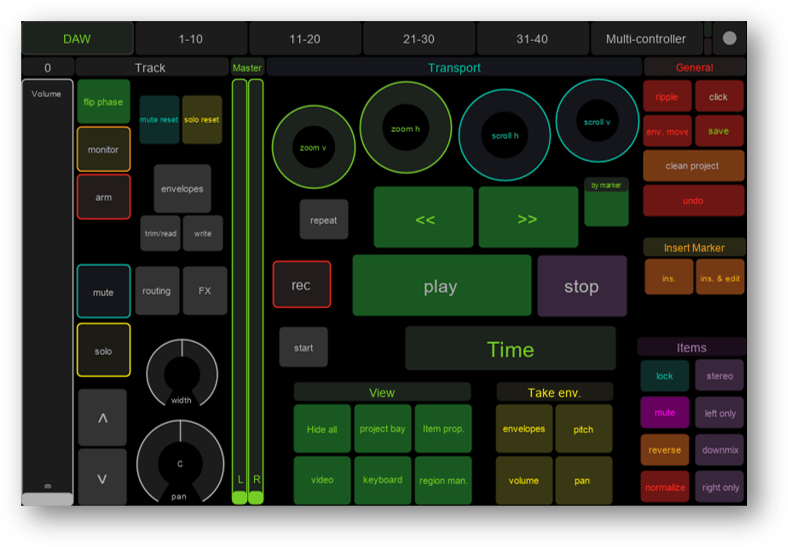Click the round dot button top right
Screen dimensions: 788x547
tap(729, 39)
